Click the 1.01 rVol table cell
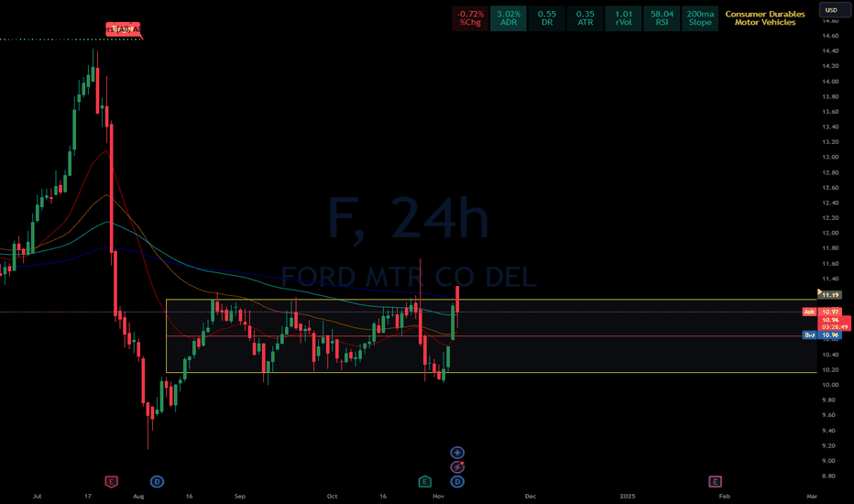This screenshot has height=504, width=854. pos(624,18)
